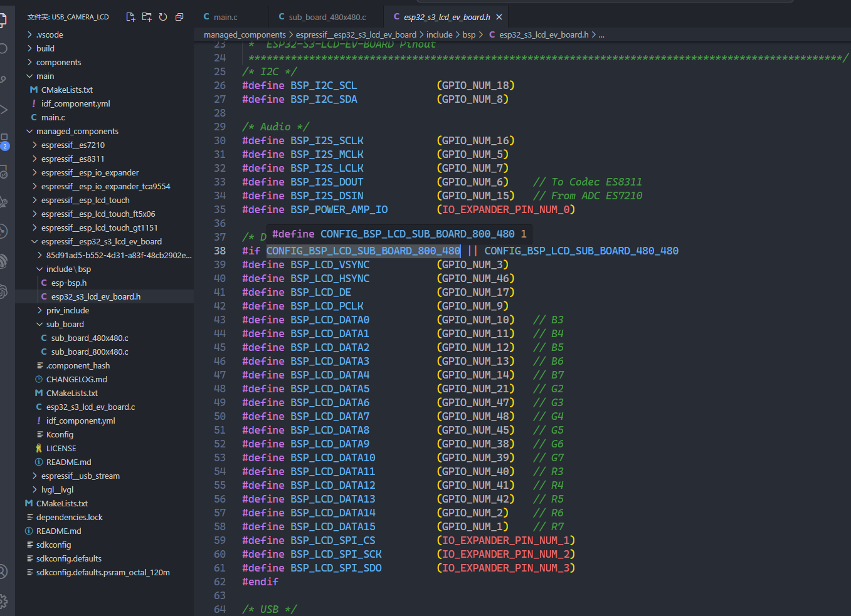
Task: Click BSP_LCD_DATA15 on line 58
Action: tap(333, 526)
